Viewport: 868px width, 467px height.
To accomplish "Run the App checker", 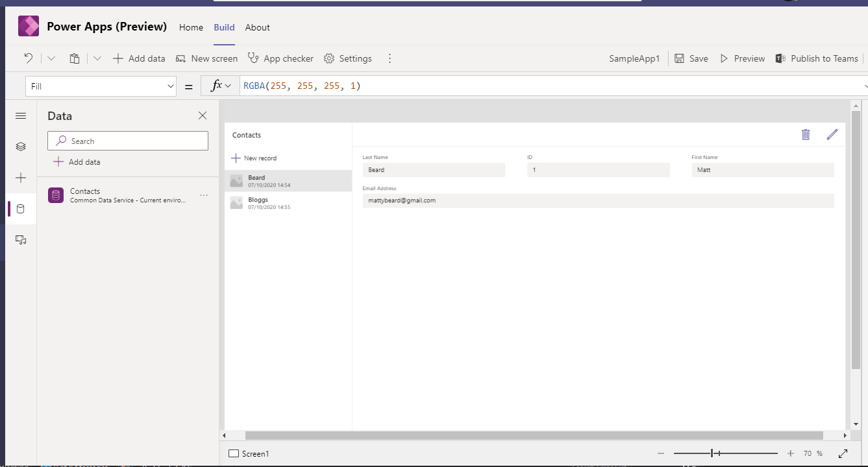I will pyautogui.click(x=280, y=58).
